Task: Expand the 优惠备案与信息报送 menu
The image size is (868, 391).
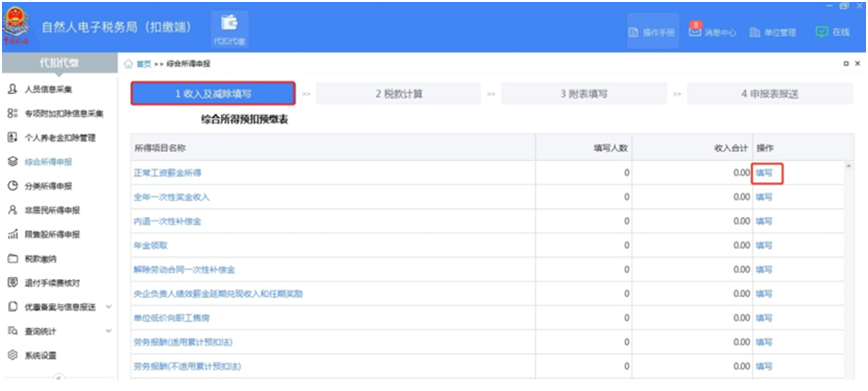Action: tap(59, 307)
